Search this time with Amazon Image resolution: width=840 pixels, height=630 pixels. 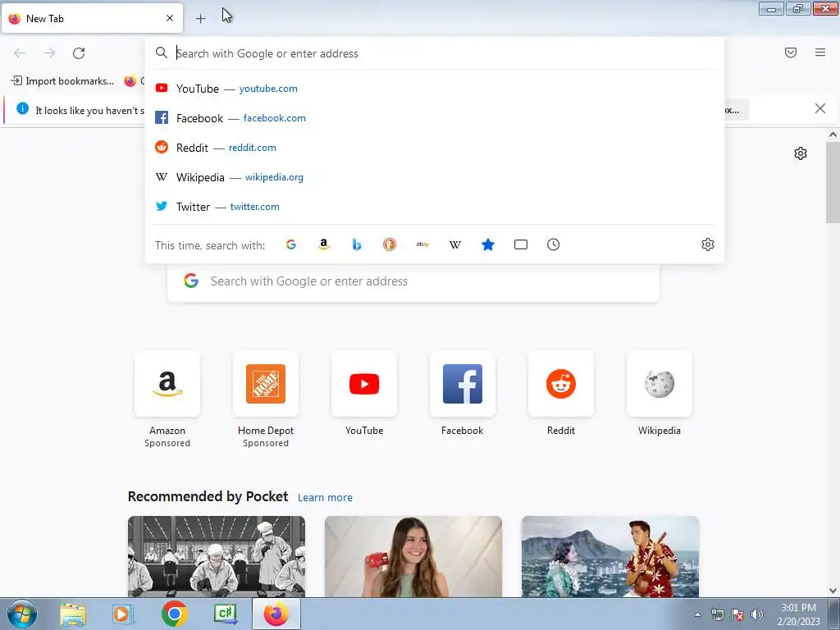tap(323, 244)
